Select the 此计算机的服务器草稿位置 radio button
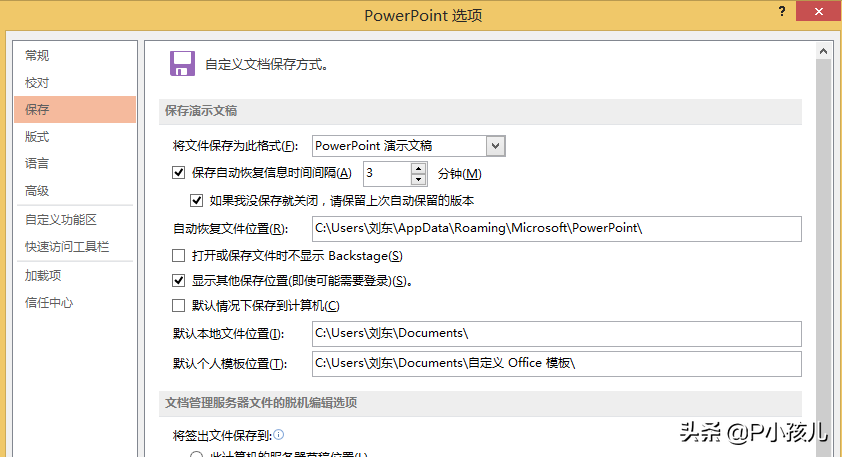 coord(197,454)
